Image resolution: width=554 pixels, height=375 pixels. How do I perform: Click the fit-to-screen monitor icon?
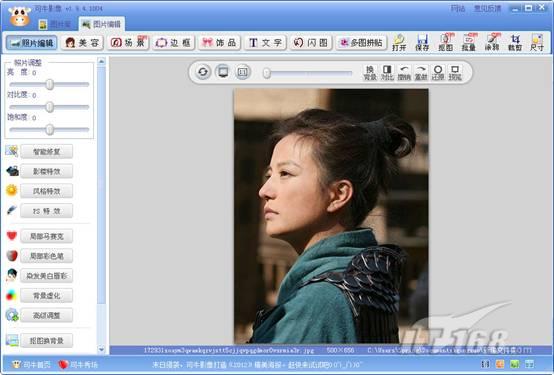point(223,72)
